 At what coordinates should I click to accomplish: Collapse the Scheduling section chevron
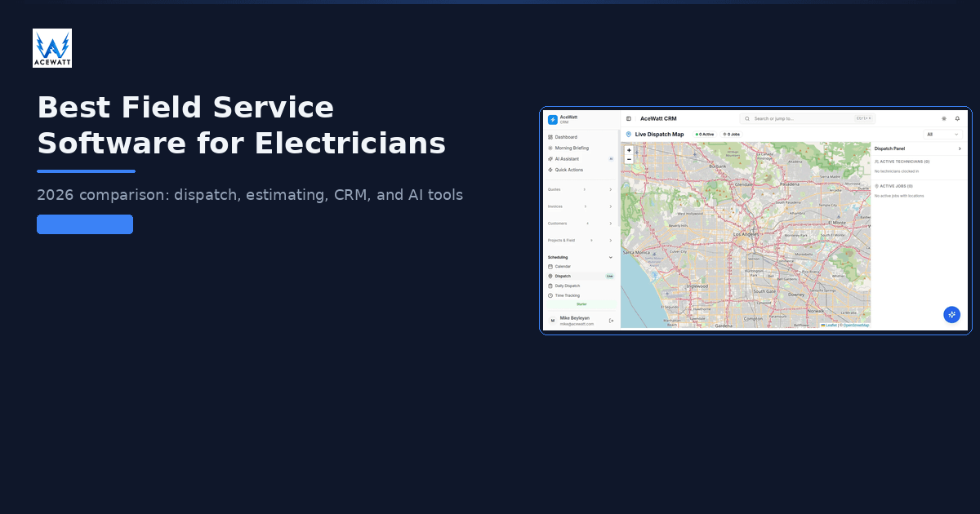point(610,257)
